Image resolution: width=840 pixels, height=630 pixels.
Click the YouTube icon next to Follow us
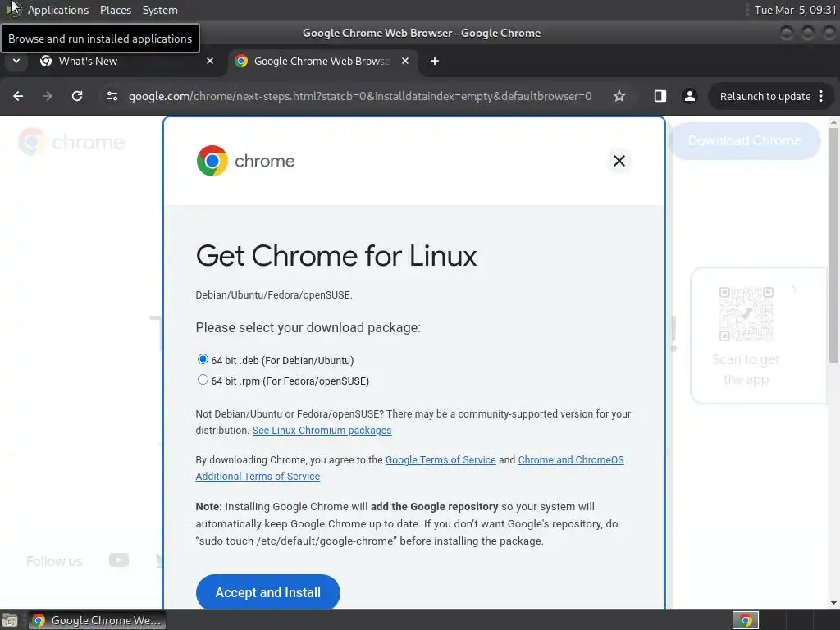[119, 560]
